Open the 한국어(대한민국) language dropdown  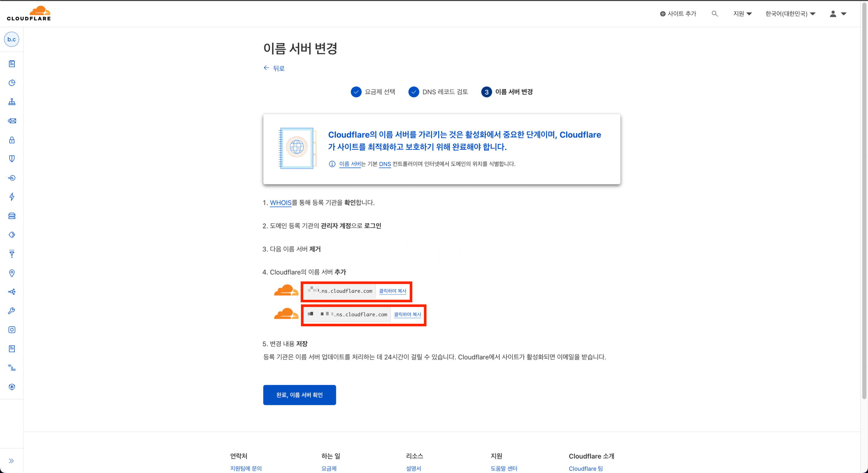point(790,14)
